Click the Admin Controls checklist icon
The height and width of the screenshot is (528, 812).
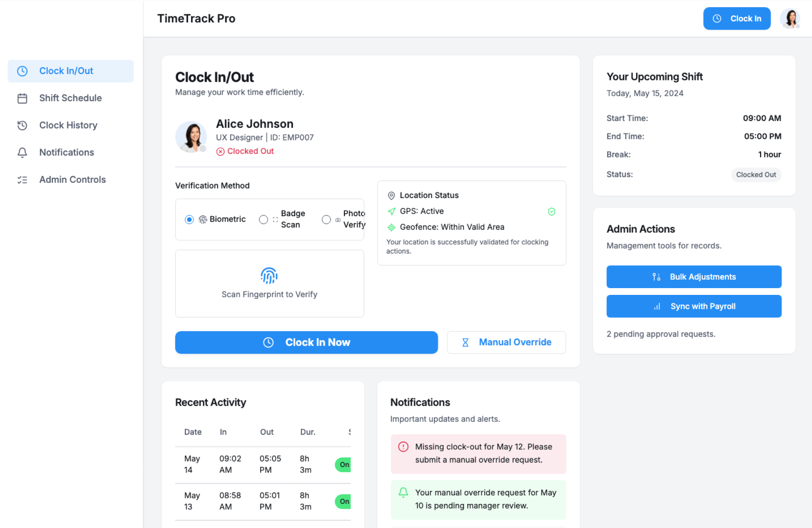(x=22, y=180)
